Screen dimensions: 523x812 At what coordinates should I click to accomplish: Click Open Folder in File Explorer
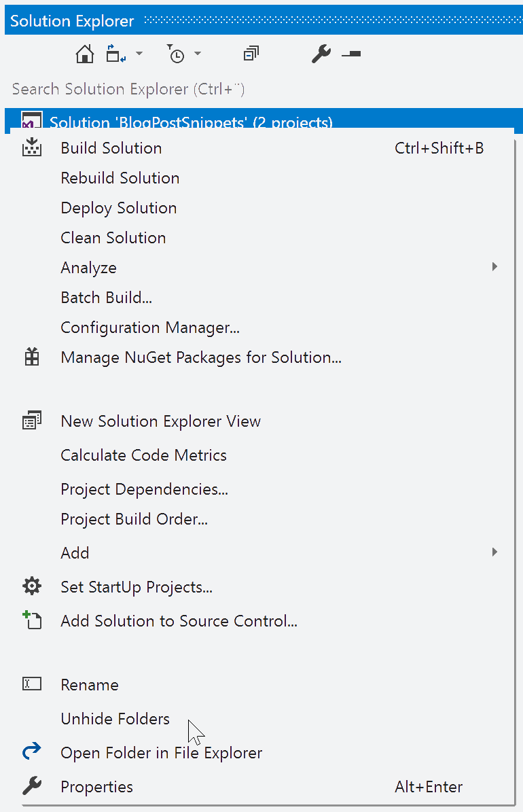pos(162,753)
